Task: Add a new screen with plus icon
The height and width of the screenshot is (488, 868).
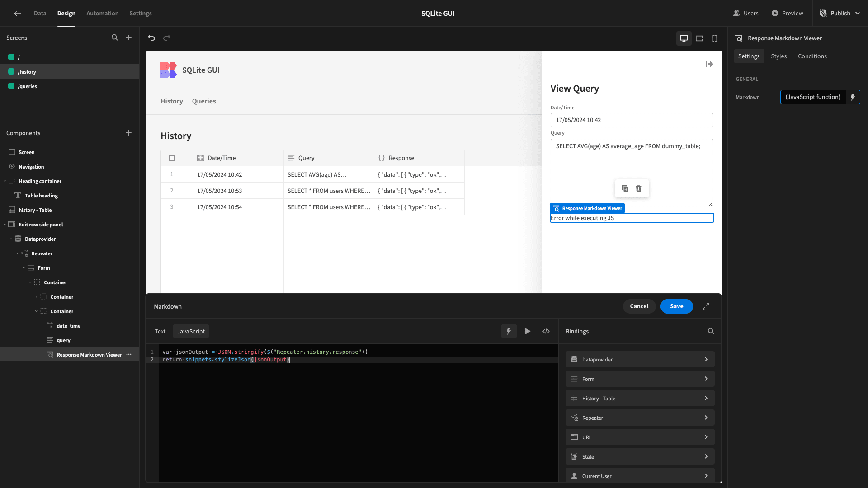Action: click(129, 38)
